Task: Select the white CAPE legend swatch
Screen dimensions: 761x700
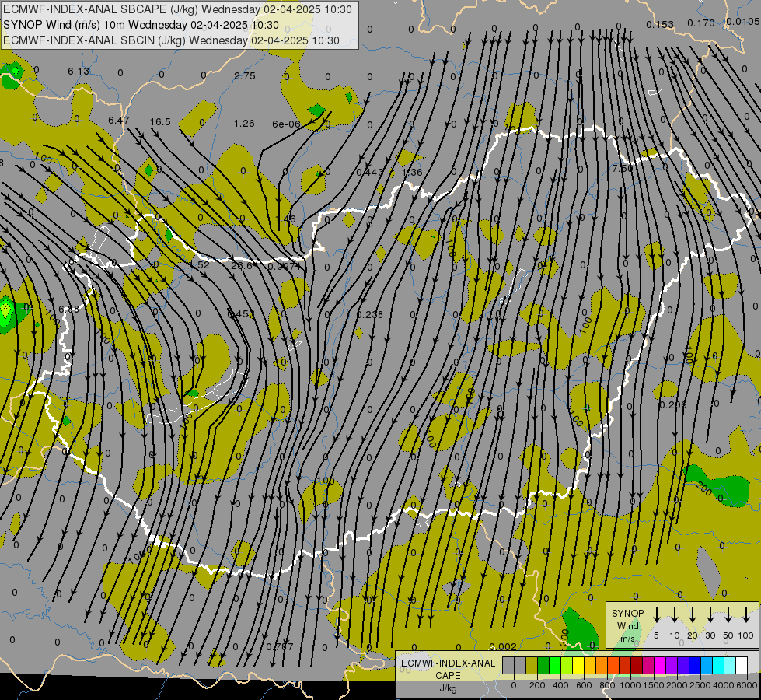Action: pos(742,666)
